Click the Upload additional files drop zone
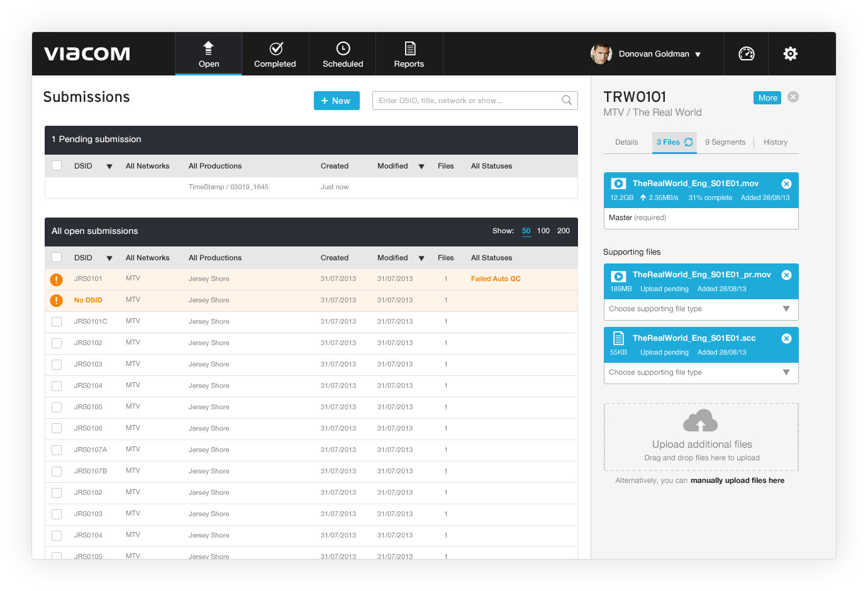The image size is (868, 591). pos(701,437)
